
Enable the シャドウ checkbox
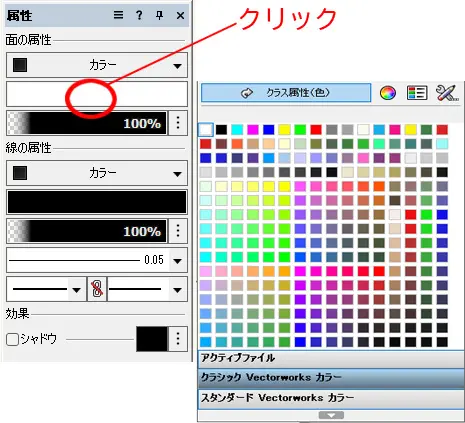(12, 339)
